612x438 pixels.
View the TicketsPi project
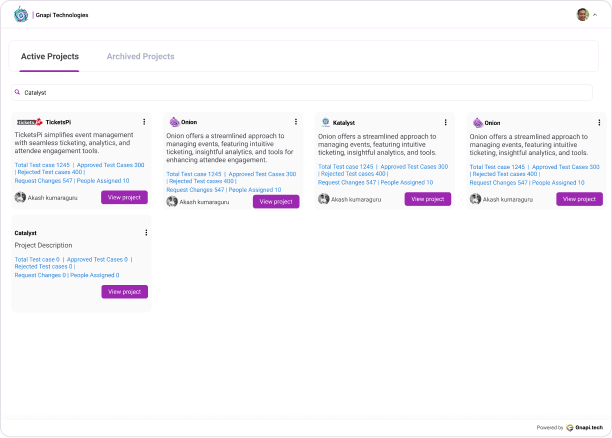pos(125,197)
